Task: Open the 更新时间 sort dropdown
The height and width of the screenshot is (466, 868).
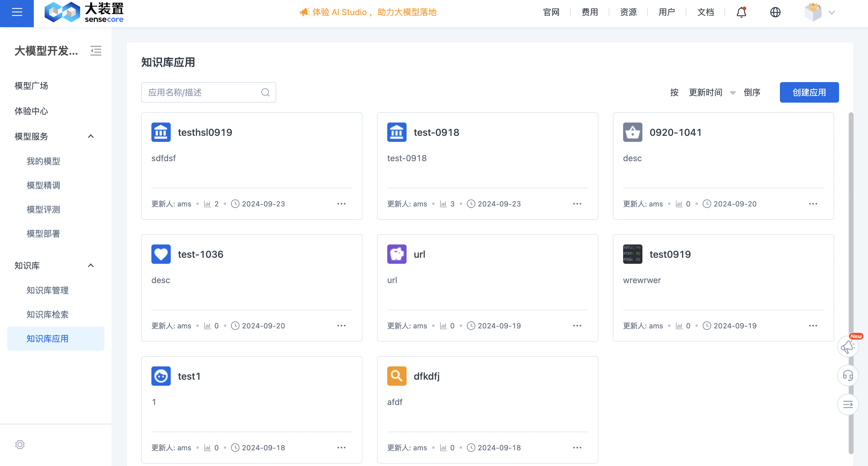Action: click(712, 92)
